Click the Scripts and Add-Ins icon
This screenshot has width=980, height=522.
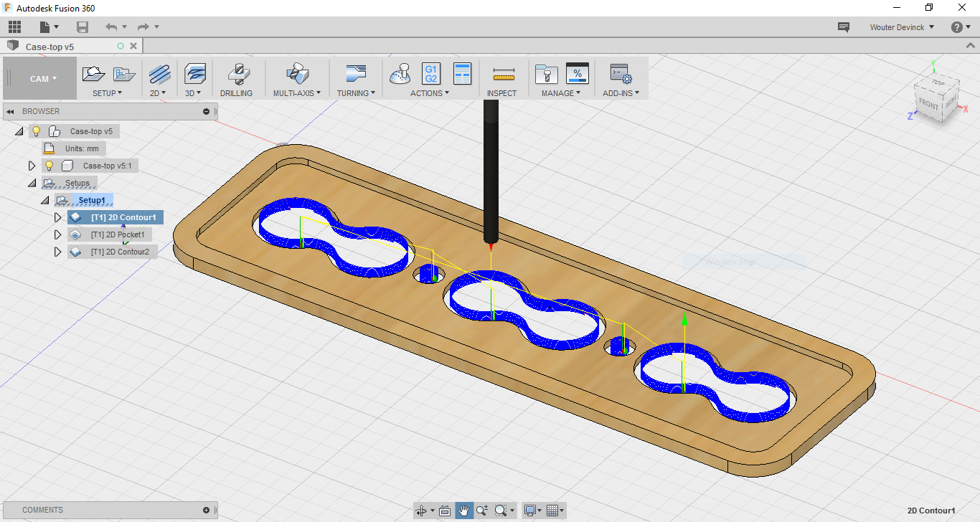tap(621, 73)
